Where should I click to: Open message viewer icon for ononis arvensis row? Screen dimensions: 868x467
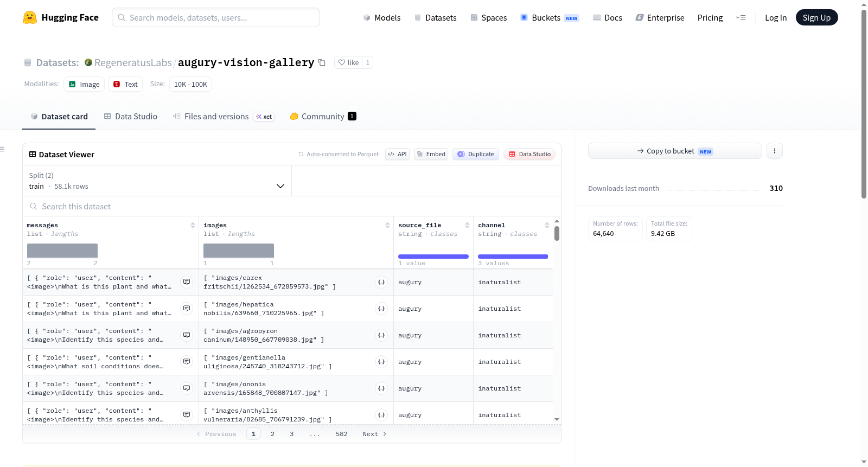pos(187,388)
